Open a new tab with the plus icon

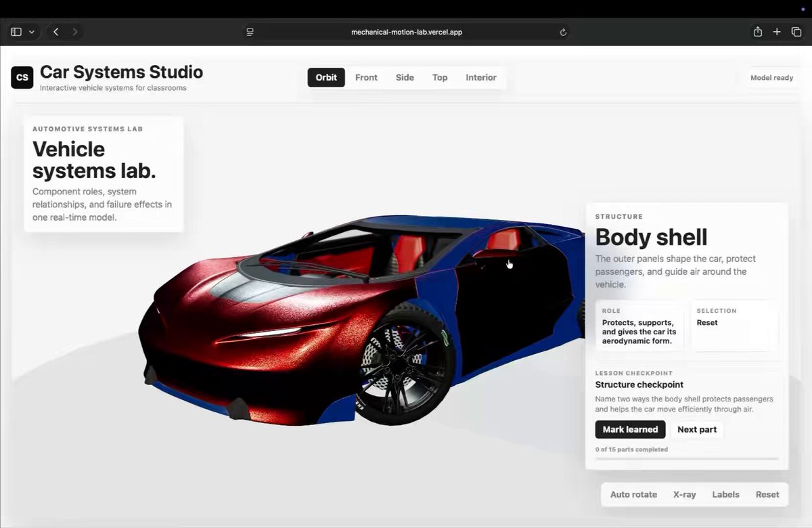pos(777,32)
